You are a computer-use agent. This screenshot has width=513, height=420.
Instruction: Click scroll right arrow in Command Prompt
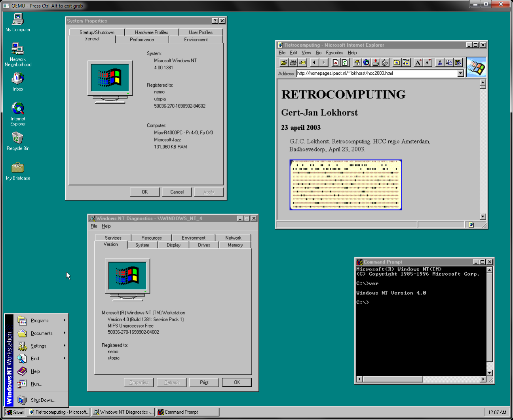click(483, 379)
